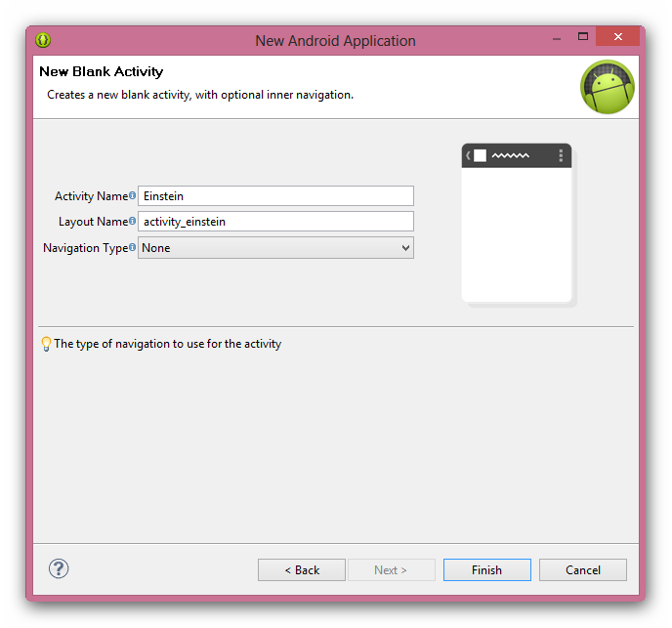Click the blank activity preview thumbnail
Image resolution: width=672 pixels, height=628 pixels.
pyautogui.click(x=517, y=223)
